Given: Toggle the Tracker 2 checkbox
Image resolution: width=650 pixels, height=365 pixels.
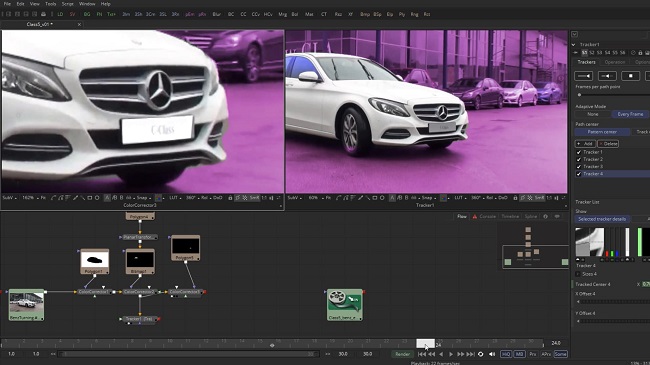Looking at the screenshot, I should (x=579, y=159).
